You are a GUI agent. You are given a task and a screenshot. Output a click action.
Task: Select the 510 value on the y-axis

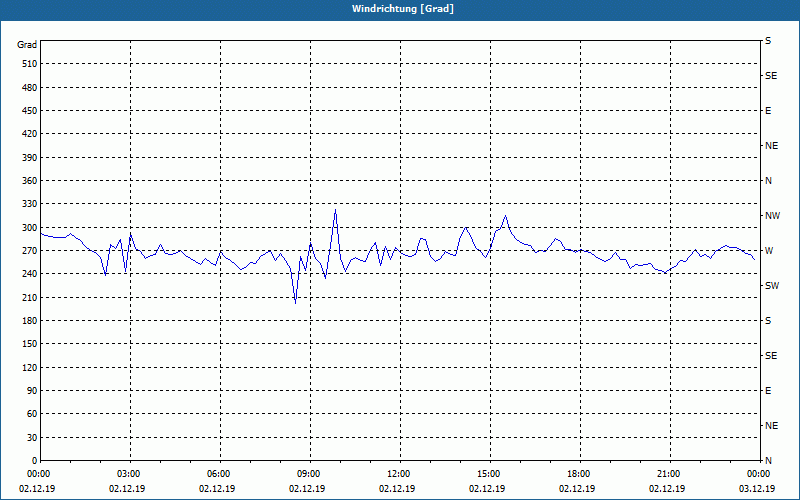(x=30, y=64)
